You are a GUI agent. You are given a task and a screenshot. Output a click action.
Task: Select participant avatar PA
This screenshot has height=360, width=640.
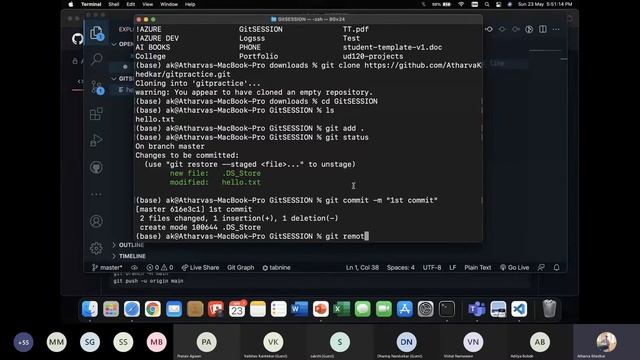click(207, 342)
